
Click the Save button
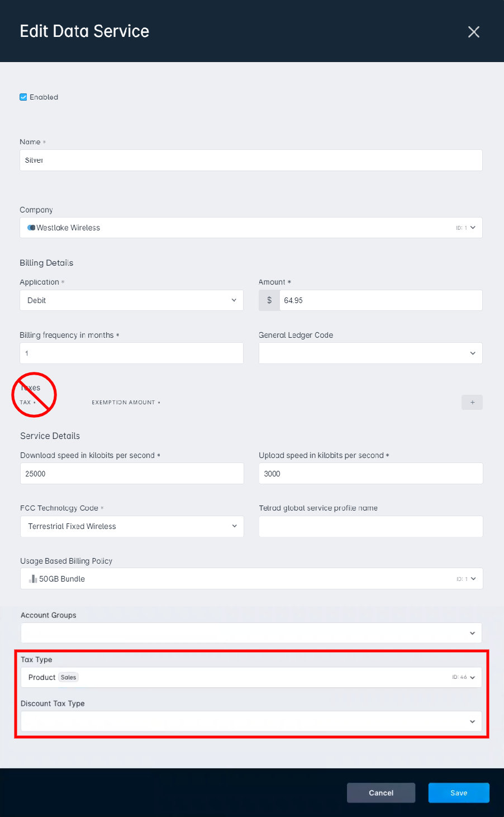pos(459,793)
